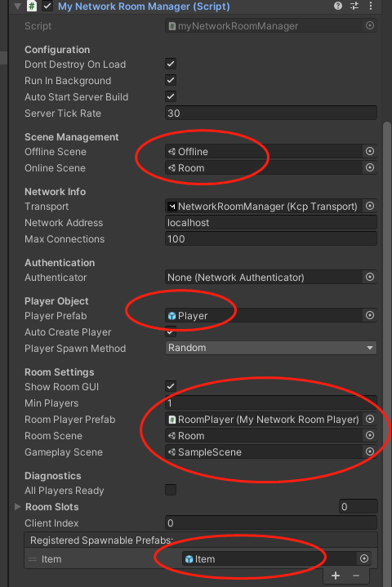Open component help reference icon

(x=338, y=6)
